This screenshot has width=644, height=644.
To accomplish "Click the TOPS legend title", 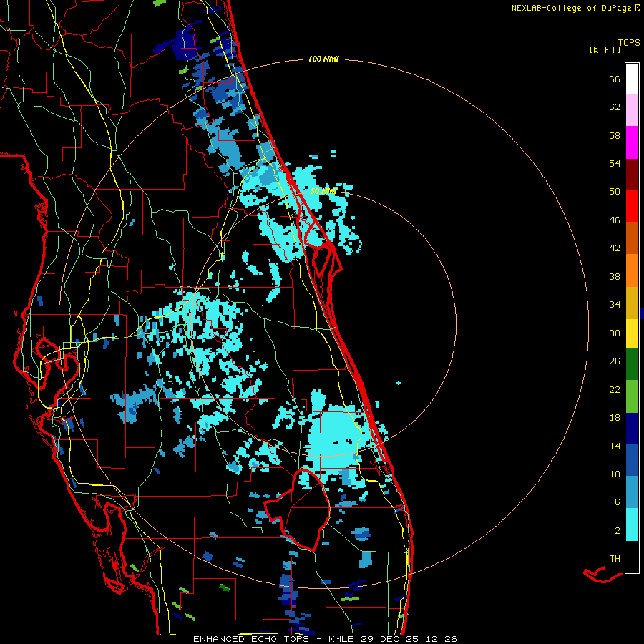I will (629, 43).
